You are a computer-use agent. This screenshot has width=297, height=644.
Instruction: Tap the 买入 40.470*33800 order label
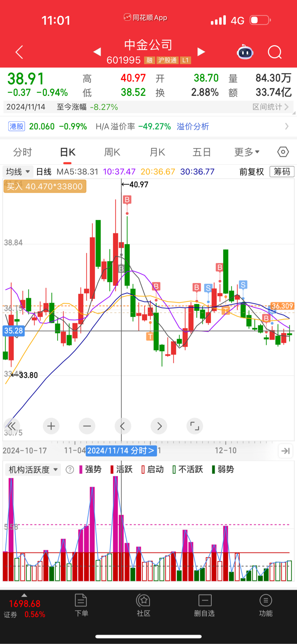(45, 186)
